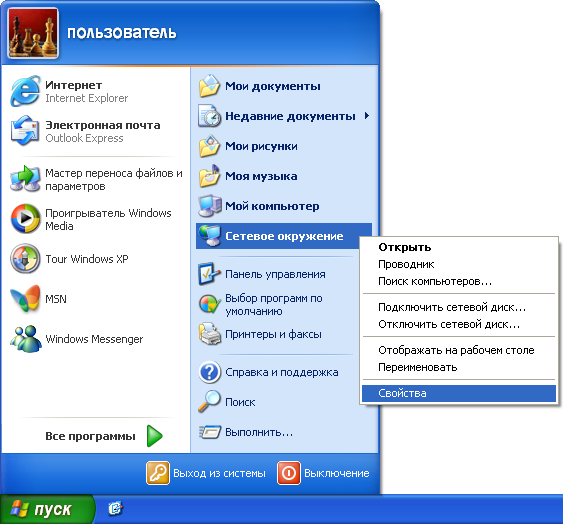
Task: Open the Панель управления icon
Action: tap(209, 274)
